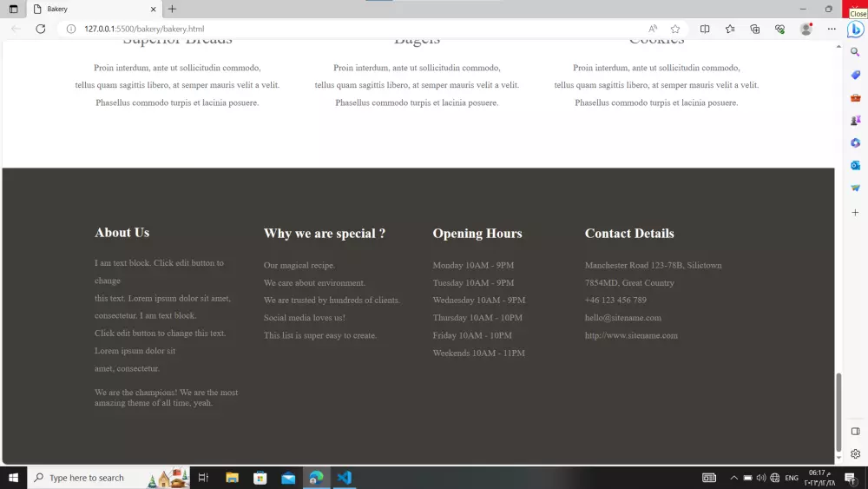This screenshot has height=489, width=868.
Task: Open a new browser tab
Action: click(172, 9)
